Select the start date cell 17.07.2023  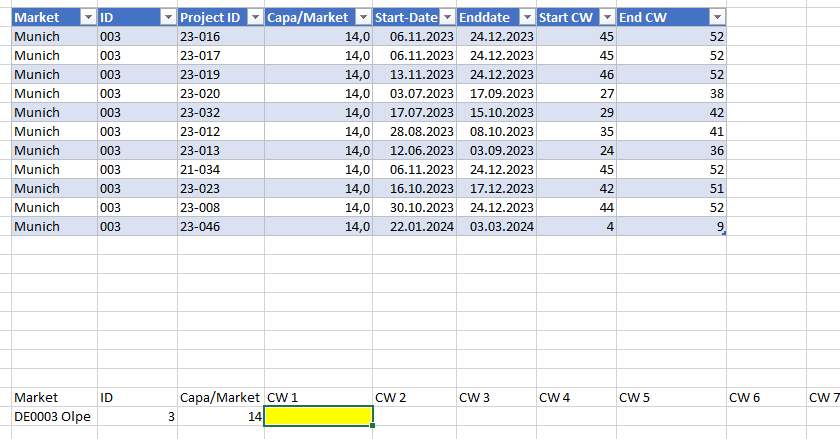415,113
